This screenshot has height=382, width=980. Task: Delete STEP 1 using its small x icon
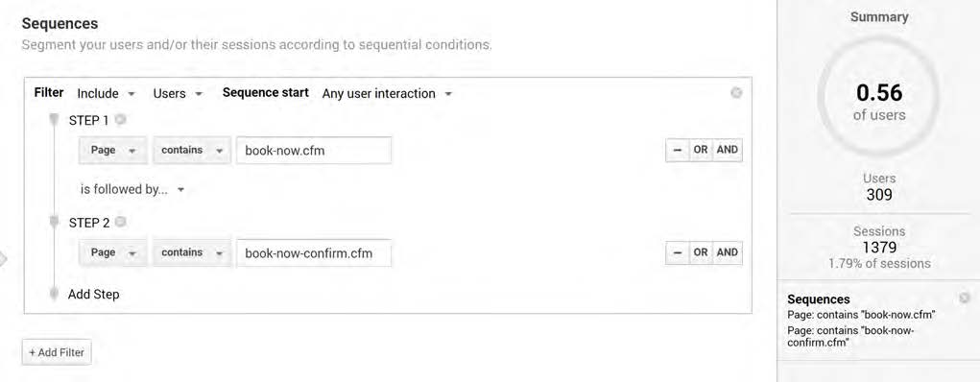pos(121,119)
